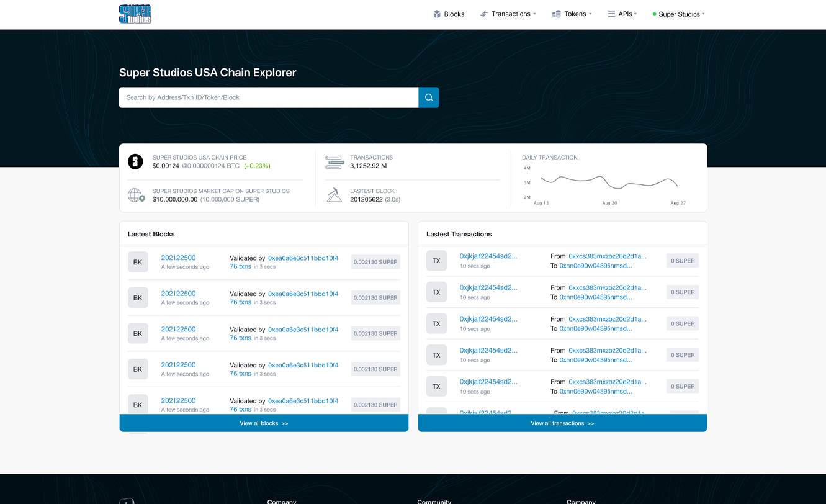Screen dimensions: 826x504
Task: Open the first block's 76 txns link
Action: click(x=240, y=266)
